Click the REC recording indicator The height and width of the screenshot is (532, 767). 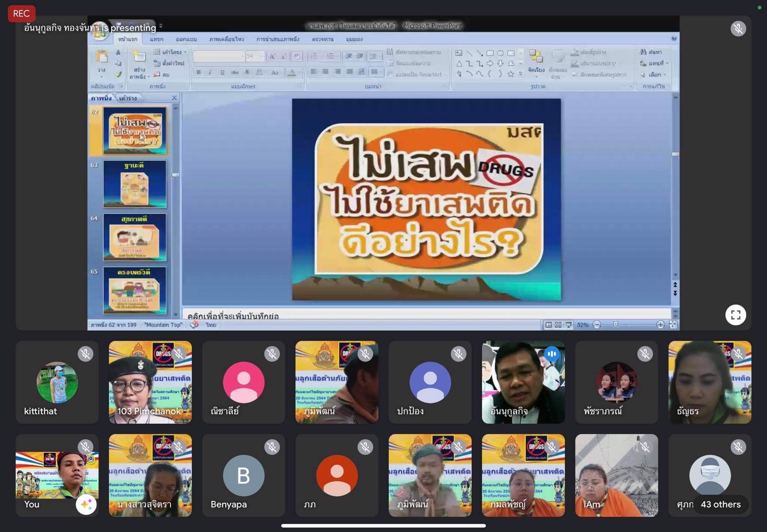(x=21, y=13)
